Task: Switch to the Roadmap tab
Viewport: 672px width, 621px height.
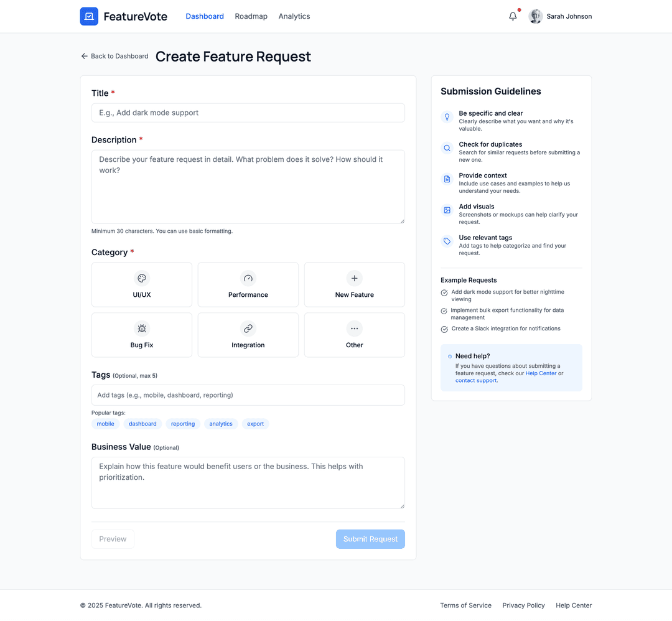Action: point(251,16)
